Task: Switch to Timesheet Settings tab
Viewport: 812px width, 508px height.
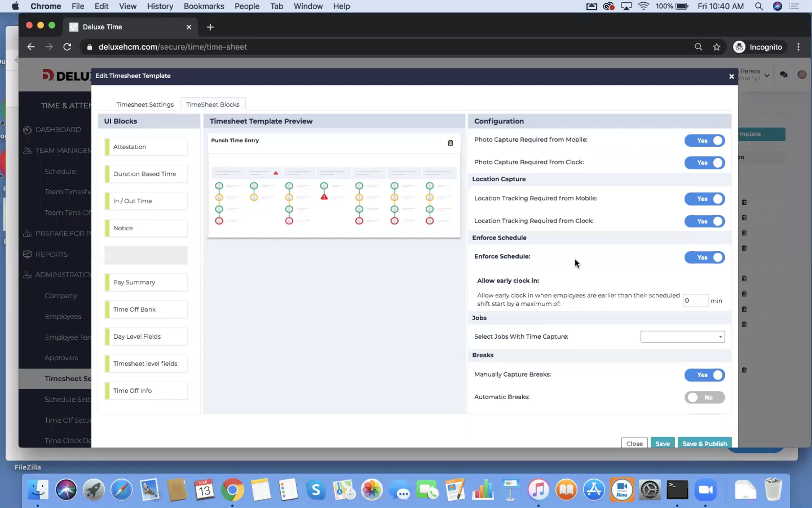Action: pos(145,105)
